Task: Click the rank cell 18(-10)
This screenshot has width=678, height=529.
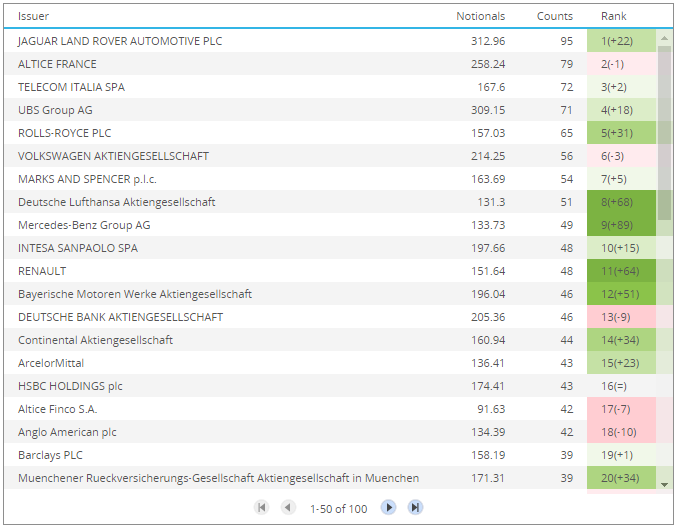Action: pos(621,432)
